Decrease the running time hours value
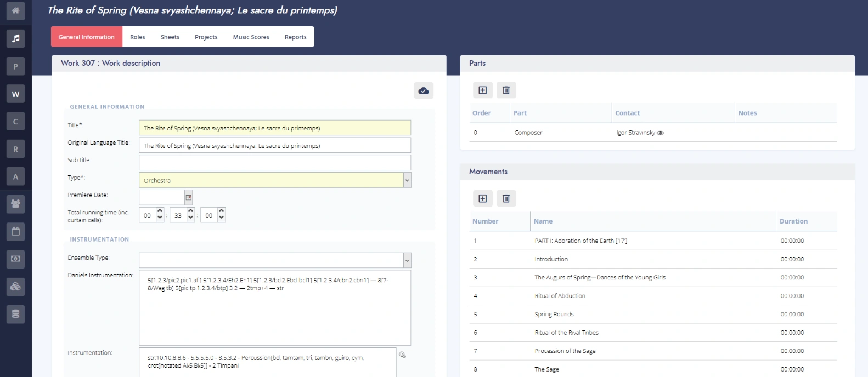The width and height of the screenshot is (868, 377). click(x=160, y=218)
